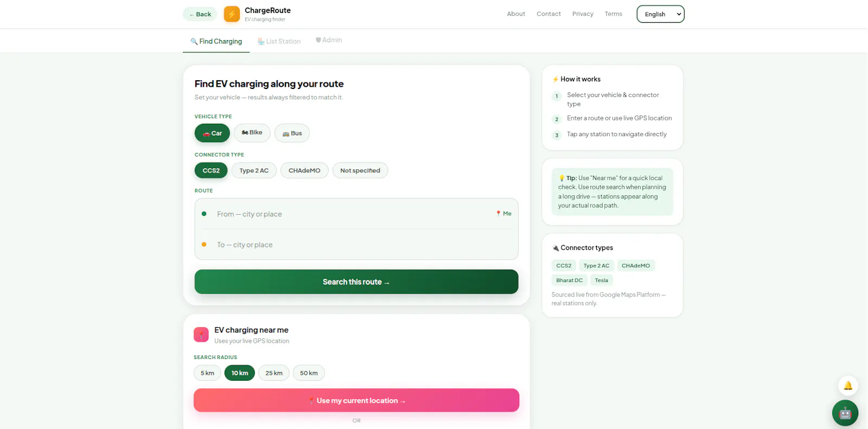
Task: Open the Privacy link
Action: 583,14
